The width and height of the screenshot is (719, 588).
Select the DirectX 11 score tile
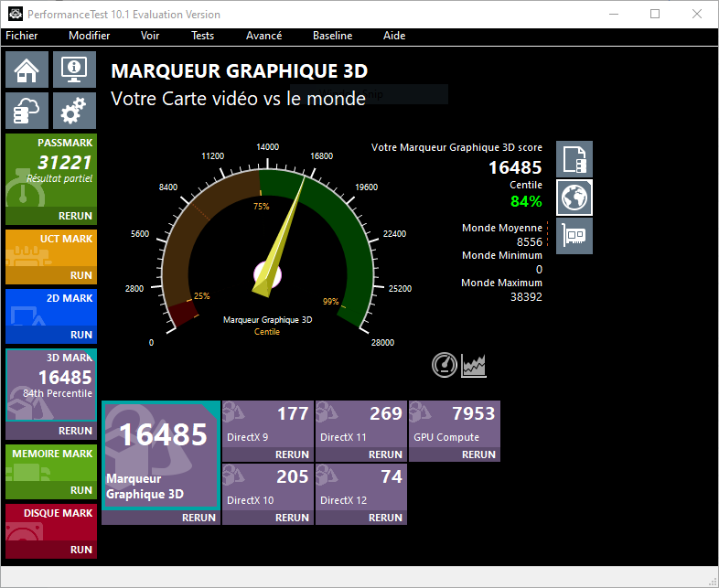pos(361,424)
